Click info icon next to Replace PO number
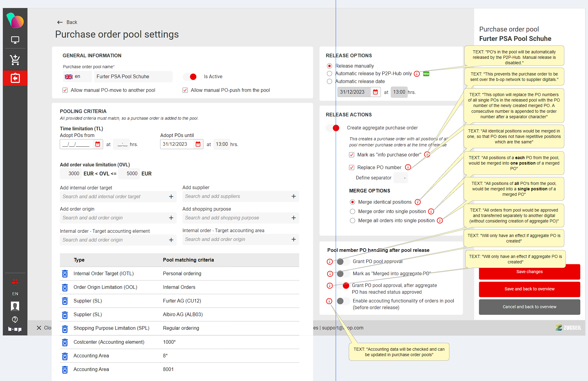Screen dimensions: 588x381 tap(408, 167)
